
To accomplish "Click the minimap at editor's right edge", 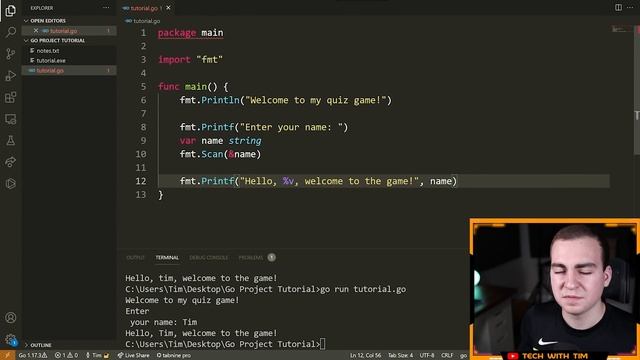I will coord(622,29).
